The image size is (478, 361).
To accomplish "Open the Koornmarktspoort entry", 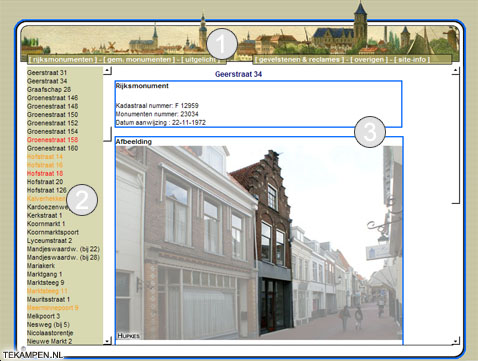I will tap(53, 232).
